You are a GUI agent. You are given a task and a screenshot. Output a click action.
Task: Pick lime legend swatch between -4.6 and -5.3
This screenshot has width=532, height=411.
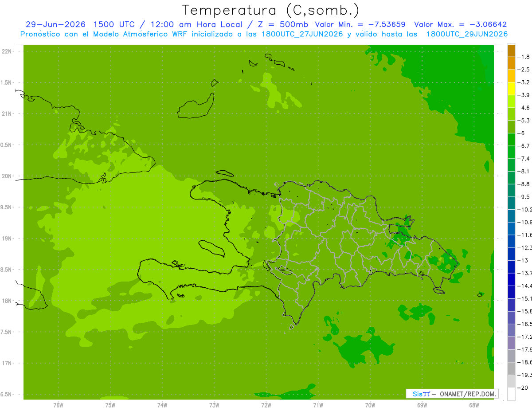click(511, 114)
